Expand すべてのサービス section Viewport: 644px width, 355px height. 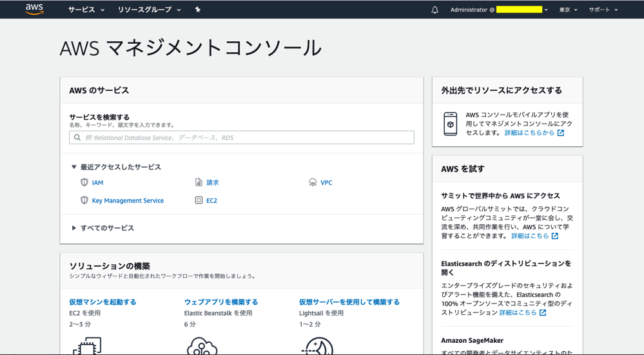(x=102, y=228)
